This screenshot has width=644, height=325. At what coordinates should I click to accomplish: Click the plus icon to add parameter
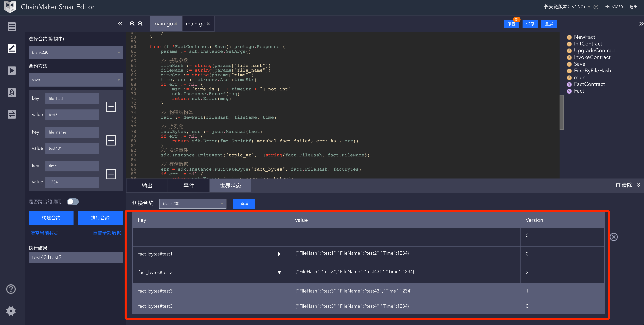point(111,107)
